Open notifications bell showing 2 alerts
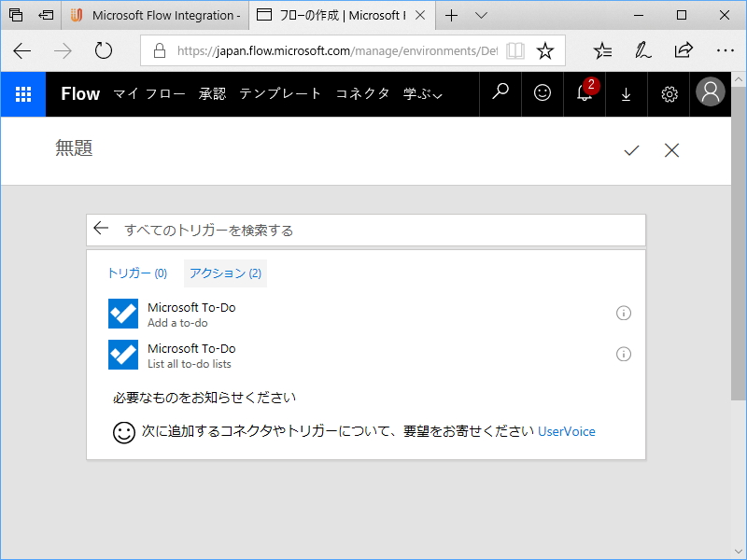Image resolution: width=747 pixels, height=560 pixels. (584, 93)
